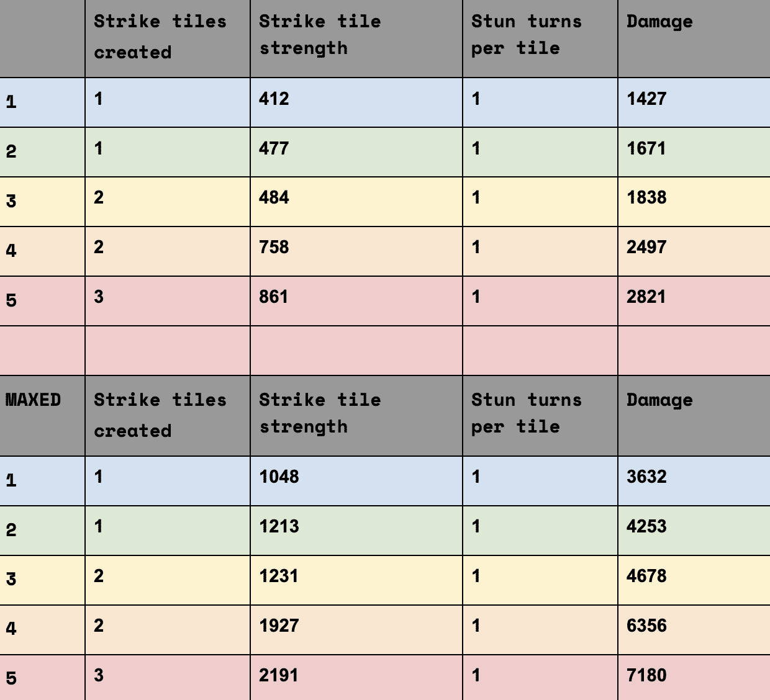
Task: Click the damage value 3632 cell
Action: coord(694,481)
